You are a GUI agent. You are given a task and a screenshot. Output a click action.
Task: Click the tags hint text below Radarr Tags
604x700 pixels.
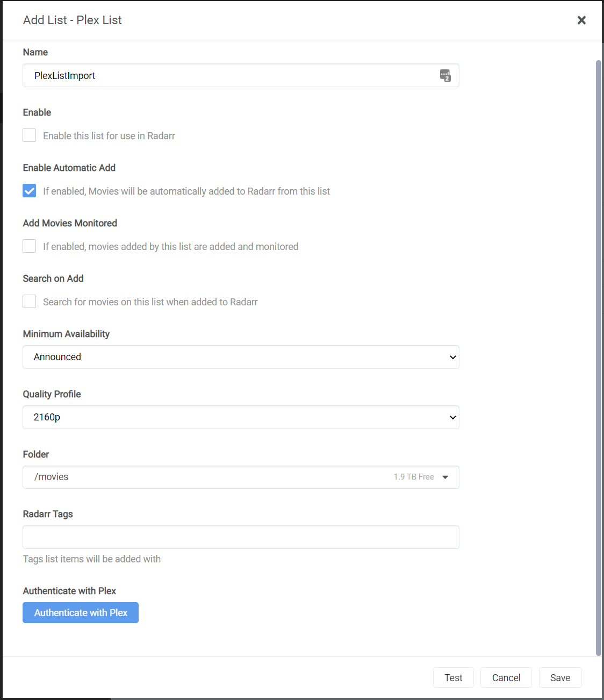coord(92,559)
